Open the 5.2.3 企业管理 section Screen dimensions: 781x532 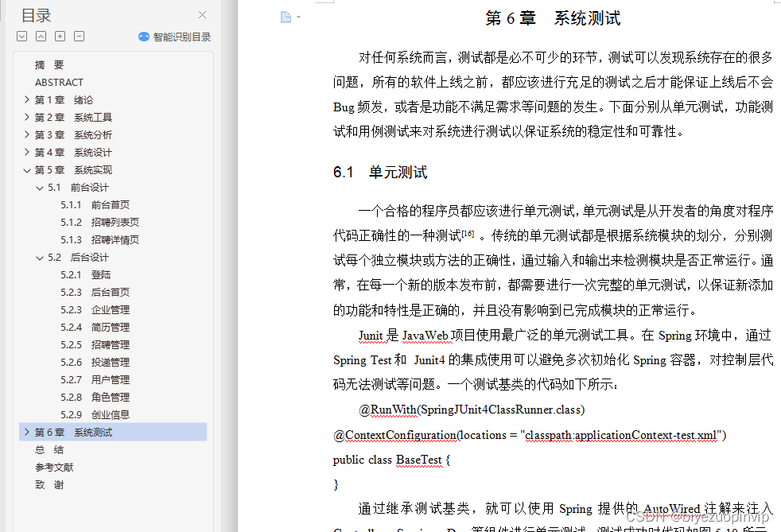point(95,309)
